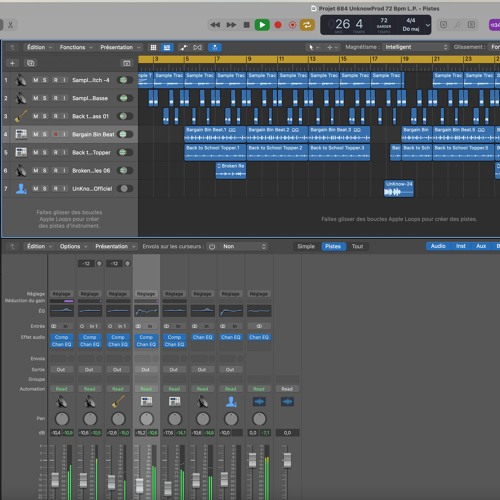This screenshot has width=500, height=500.
Task: Mute the Back t...Topper track
Action: (x=35, y=152)
